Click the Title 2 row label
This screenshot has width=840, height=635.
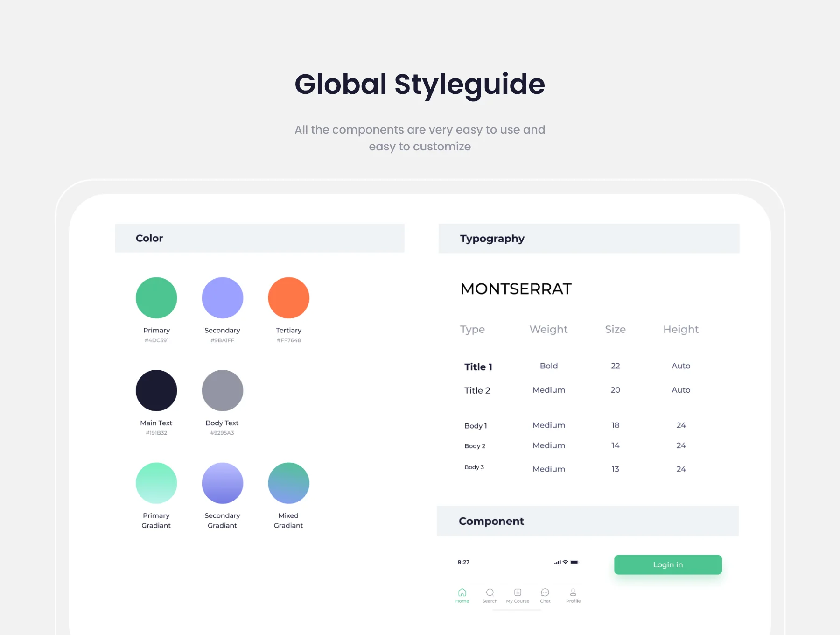(477, 390)
